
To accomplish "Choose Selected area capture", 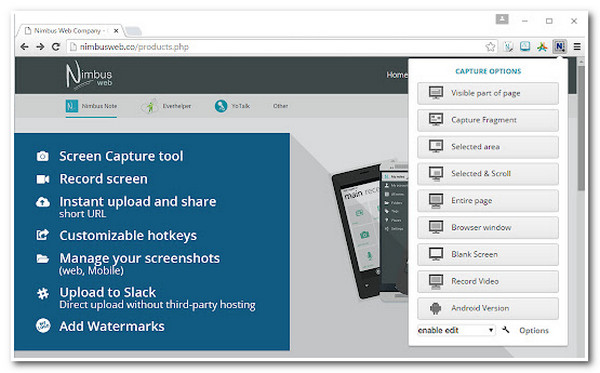I will pos(488,147).
